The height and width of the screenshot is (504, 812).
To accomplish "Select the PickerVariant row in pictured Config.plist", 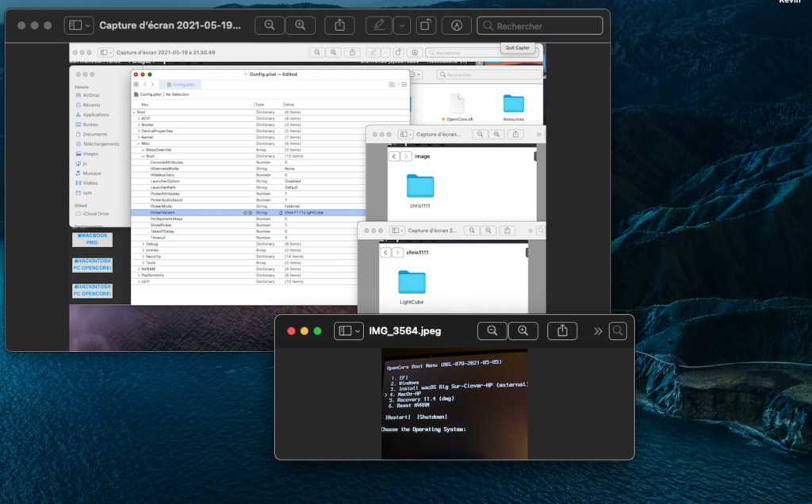I will click(248, 212).
